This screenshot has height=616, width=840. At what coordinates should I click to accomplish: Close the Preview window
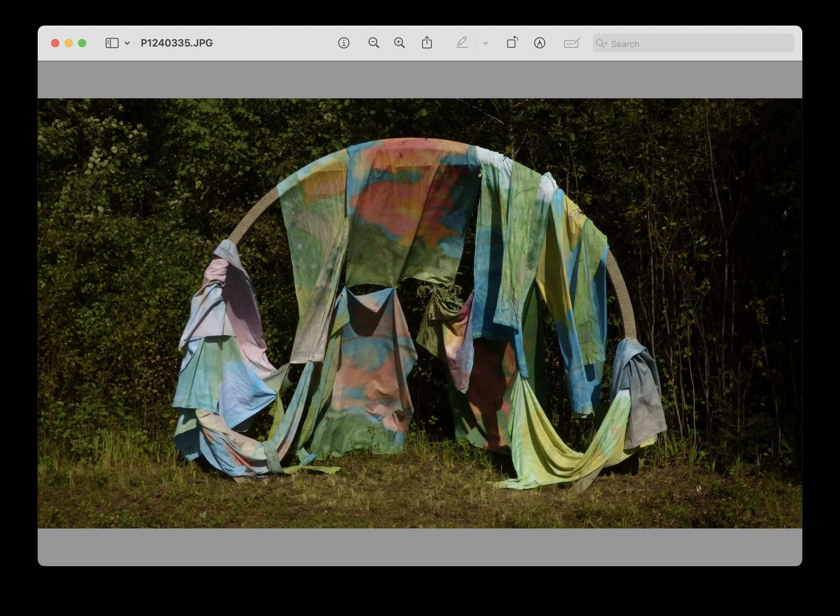[55, 43]
